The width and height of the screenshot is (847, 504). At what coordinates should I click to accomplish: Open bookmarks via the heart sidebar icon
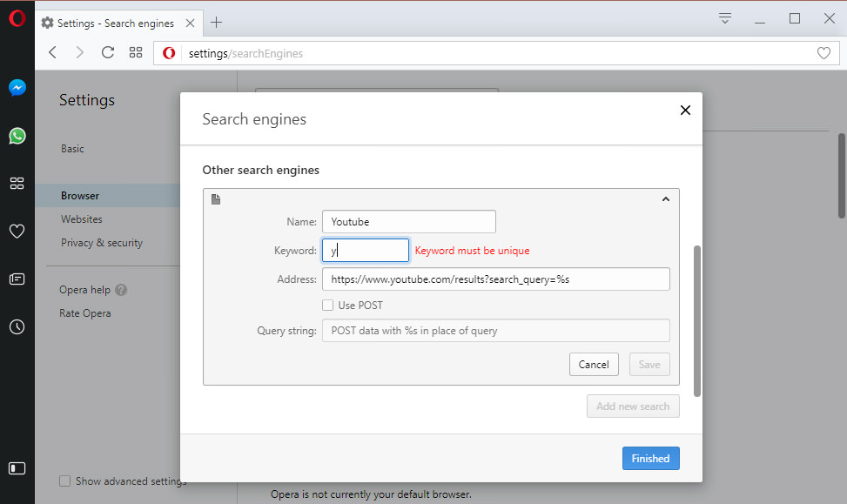(x=17, y=230)
